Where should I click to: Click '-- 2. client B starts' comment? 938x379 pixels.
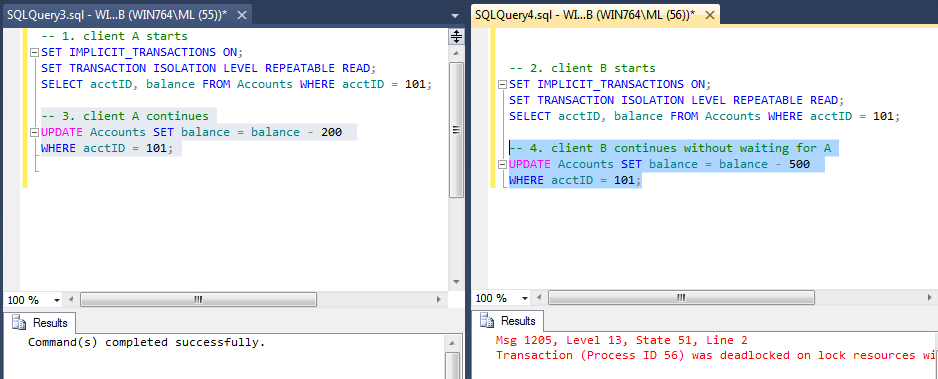point(582,68)
